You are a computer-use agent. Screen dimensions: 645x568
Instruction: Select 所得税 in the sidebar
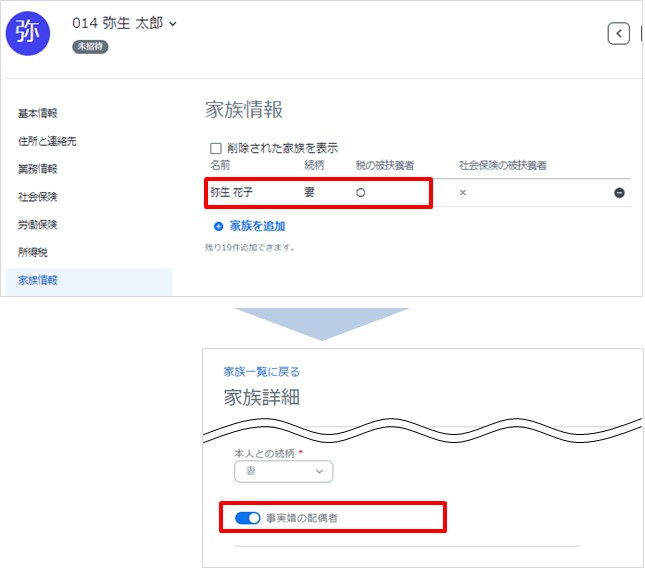coord(32,253)
